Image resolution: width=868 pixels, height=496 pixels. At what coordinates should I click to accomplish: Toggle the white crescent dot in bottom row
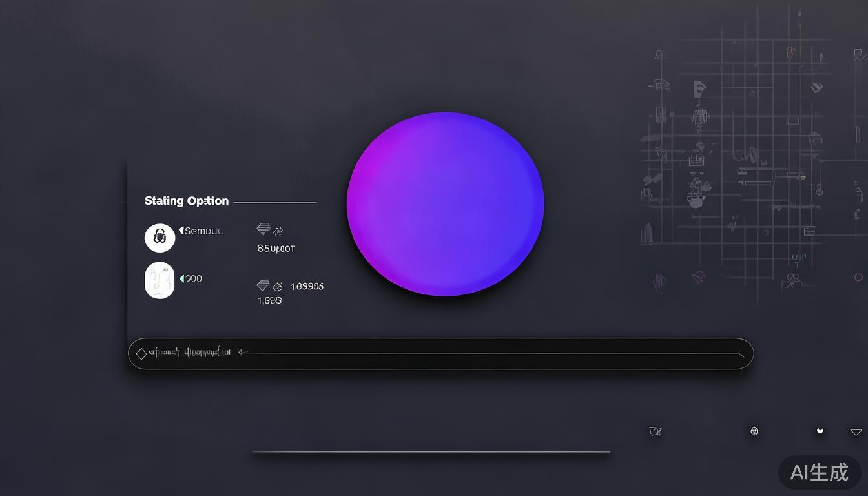820,430
